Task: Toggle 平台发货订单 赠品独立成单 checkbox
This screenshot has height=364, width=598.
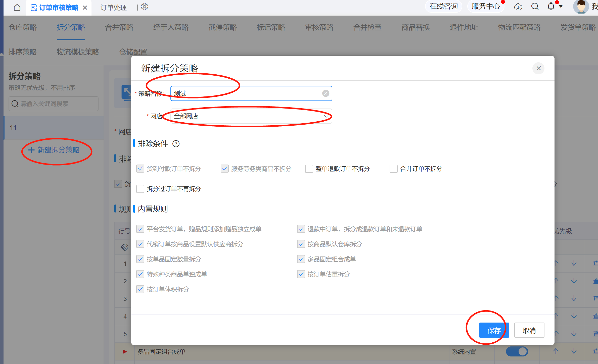Action: [140, 229]
